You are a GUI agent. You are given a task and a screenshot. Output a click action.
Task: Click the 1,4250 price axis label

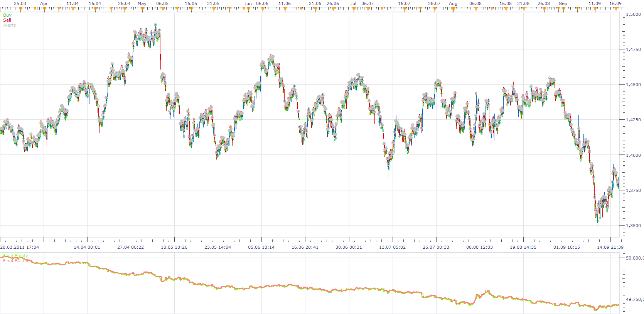pos(634,120)
